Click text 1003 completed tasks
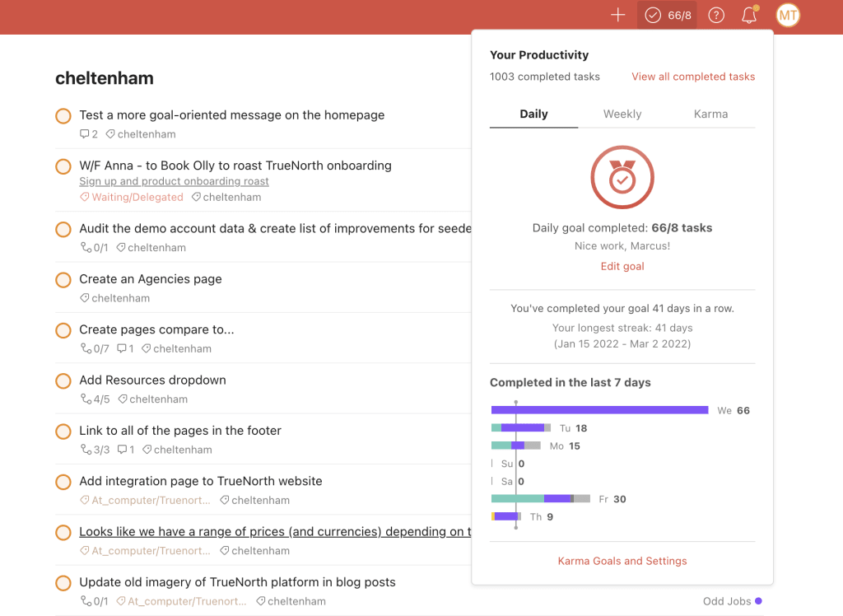 (x=545, y=77)
